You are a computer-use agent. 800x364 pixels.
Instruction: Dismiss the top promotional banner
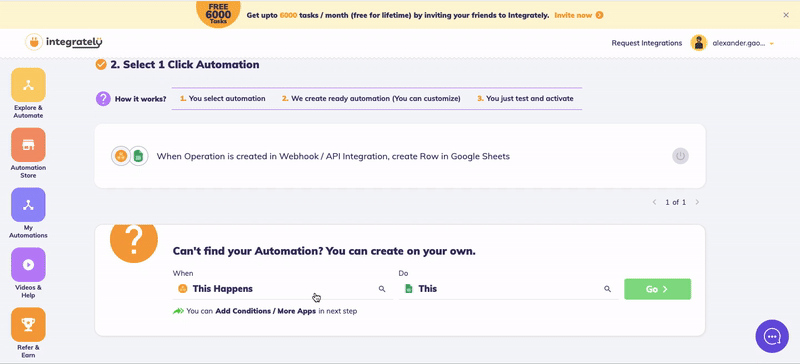pos(786,15)
